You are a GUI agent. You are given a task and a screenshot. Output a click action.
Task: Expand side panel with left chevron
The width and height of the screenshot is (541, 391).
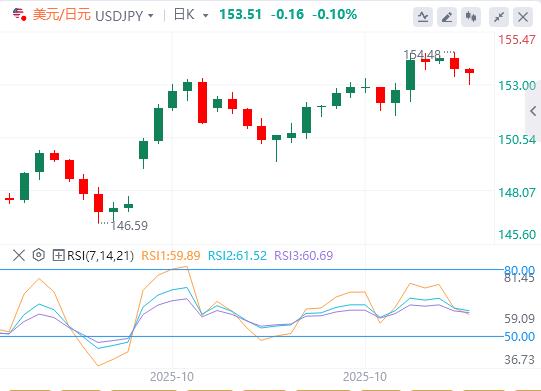[533, 111]
